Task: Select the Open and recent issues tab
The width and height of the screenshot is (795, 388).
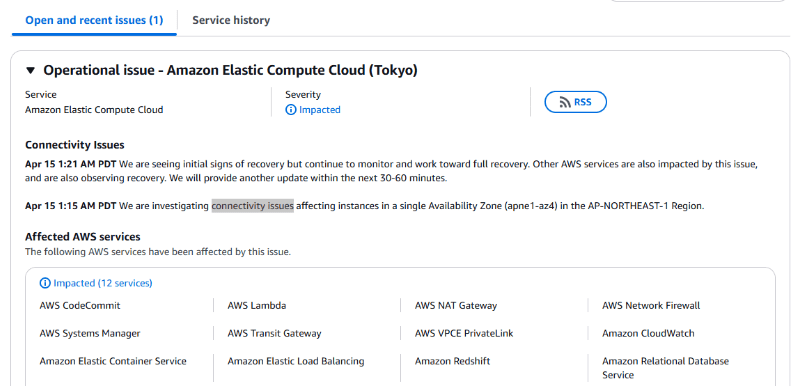Action: 94,20
